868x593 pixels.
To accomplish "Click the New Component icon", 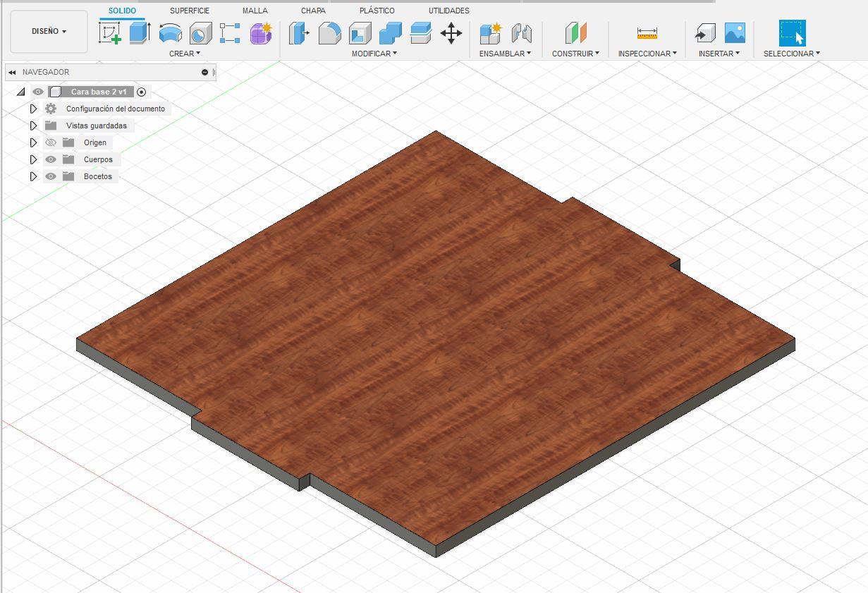I will coord(490,33).
